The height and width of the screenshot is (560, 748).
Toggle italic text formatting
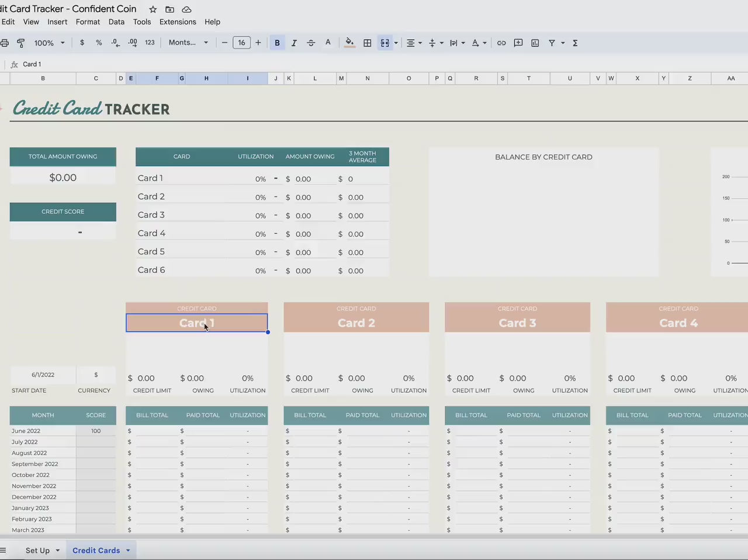point(294,43)
